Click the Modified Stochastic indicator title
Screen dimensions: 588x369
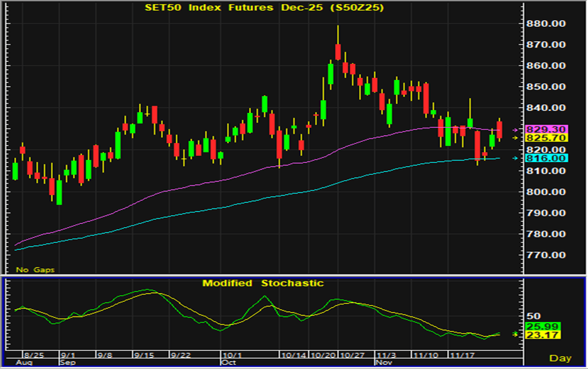[263, 284]
